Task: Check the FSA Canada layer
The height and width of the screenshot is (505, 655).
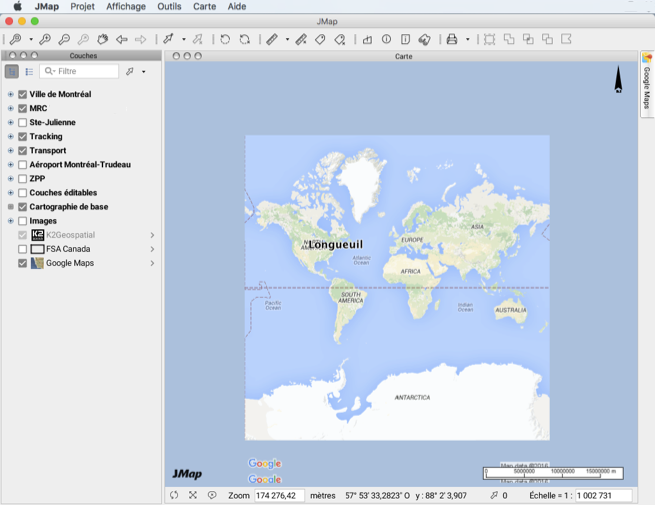Action: [23, 249]
